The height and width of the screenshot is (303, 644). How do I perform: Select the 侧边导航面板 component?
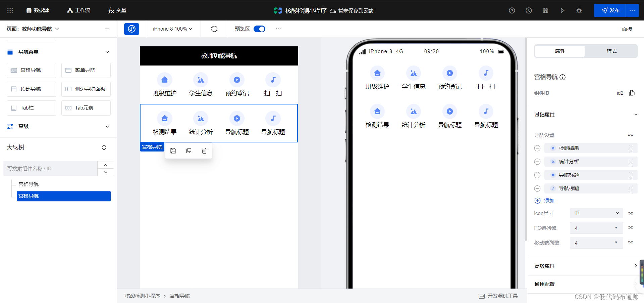click(x=86, y=89)
